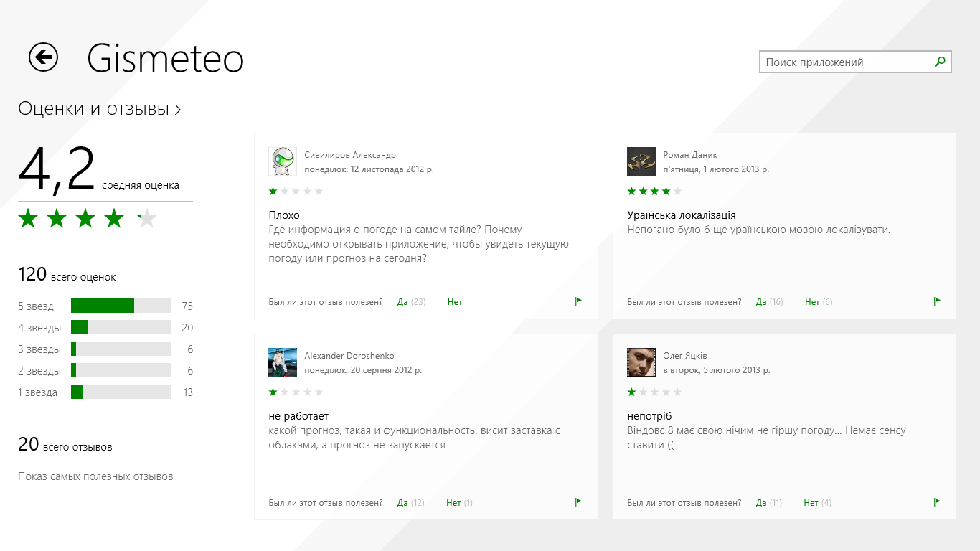Vote Да on the не работает review
The height and width of the screenshot is (551, 980).
[x=402, y=503]
